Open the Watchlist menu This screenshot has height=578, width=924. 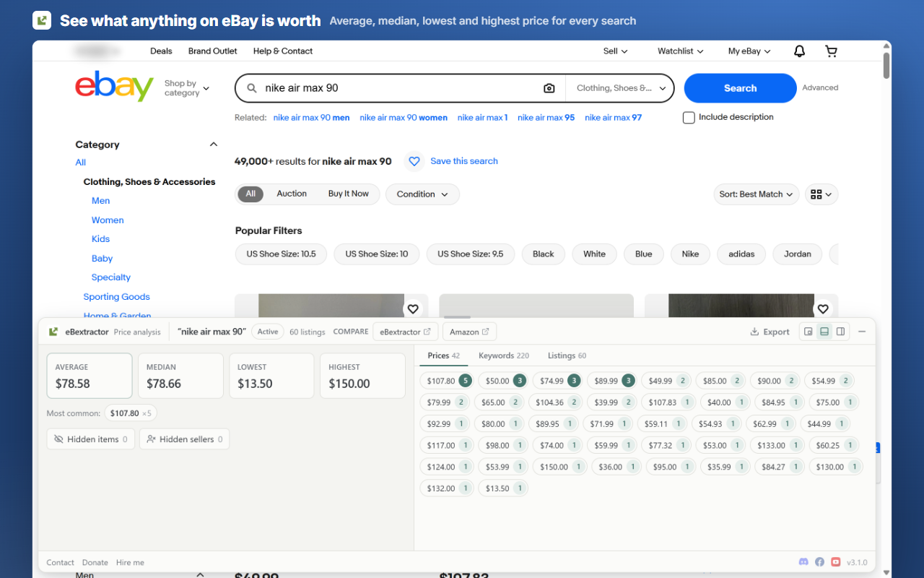pos(680,51)
